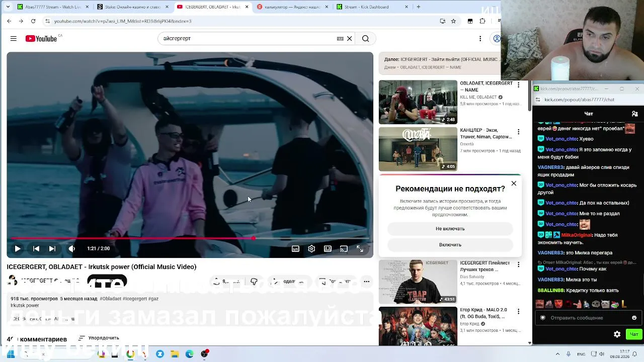The image size is (644, 362).
Task: Skip to the previous video
Action: coord(36,248)
